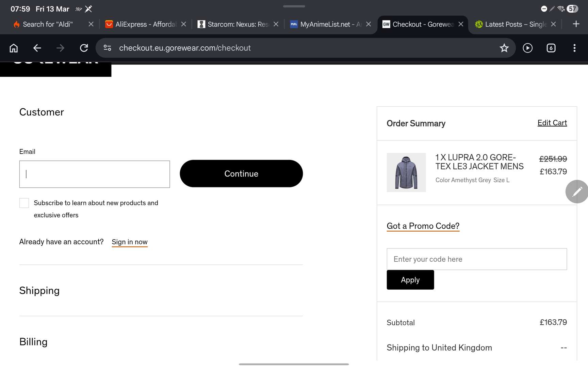Reload the checkout page
588x368 pixels.
pyautogui.click(x=84, y=48)
